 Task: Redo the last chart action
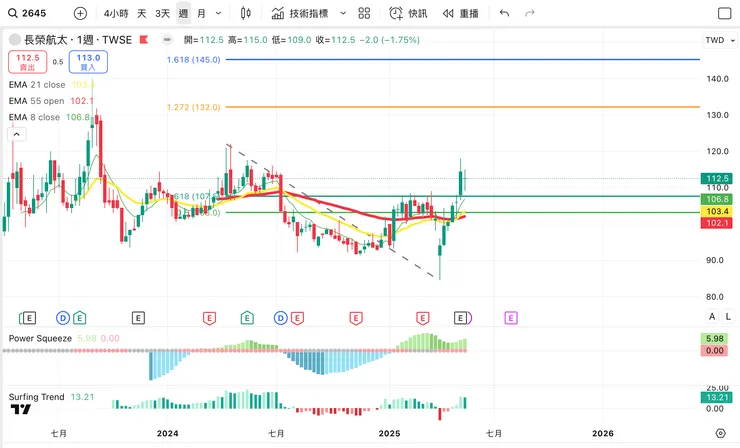click(530, 13)
